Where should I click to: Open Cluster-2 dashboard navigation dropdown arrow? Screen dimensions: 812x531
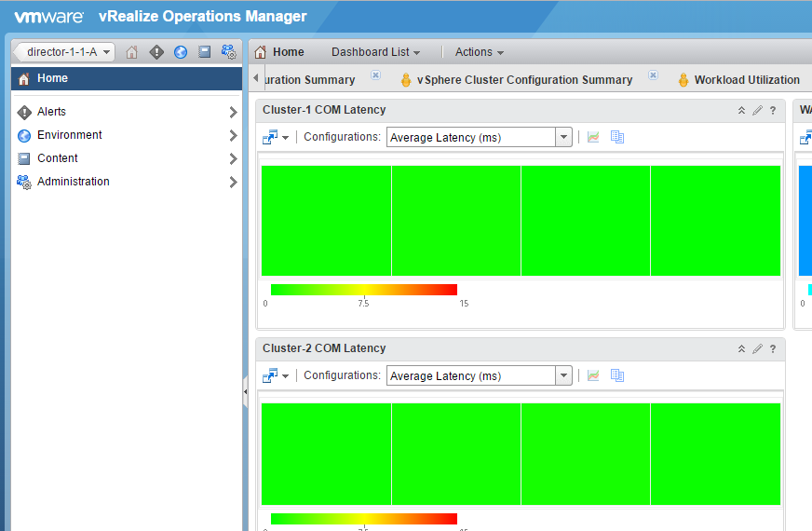(x=285, y=376)
